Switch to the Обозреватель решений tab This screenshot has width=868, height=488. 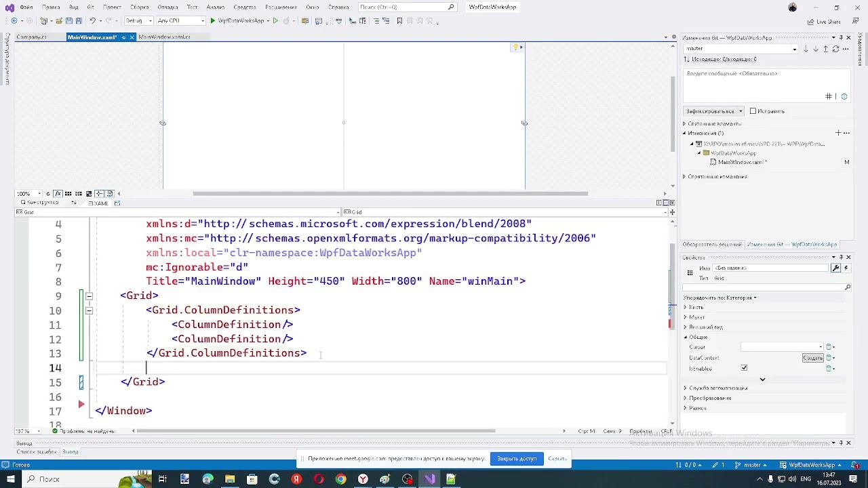click(x=712, y=245)
